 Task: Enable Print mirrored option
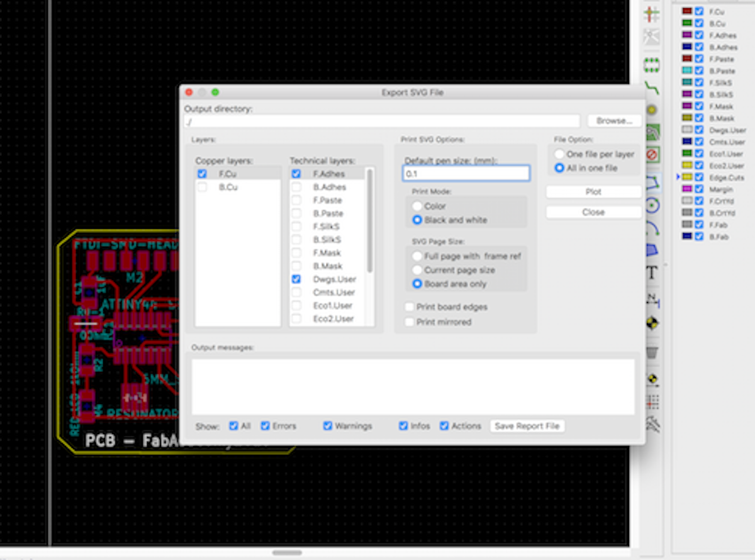410,322
